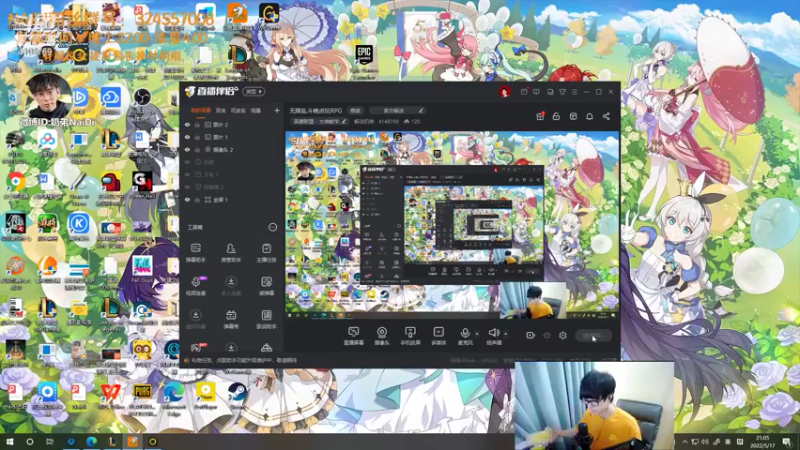
Task: Open Epic Games Launcher desktop icon
Action: (364, 59)
